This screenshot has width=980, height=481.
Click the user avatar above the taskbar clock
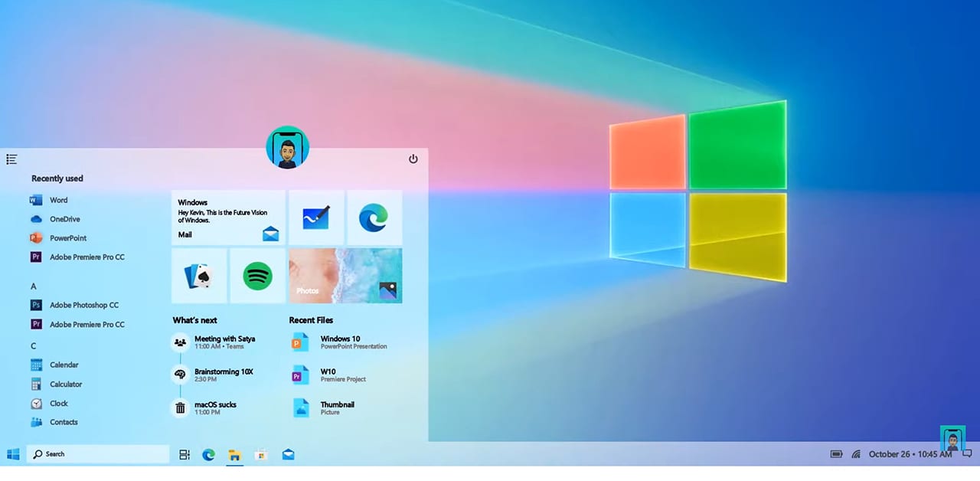coord(952,440)
